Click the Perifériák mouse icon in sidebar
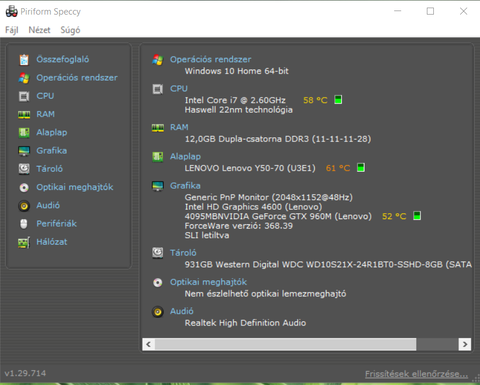This screenshot has width=480, height=385. tap(24, 224)
